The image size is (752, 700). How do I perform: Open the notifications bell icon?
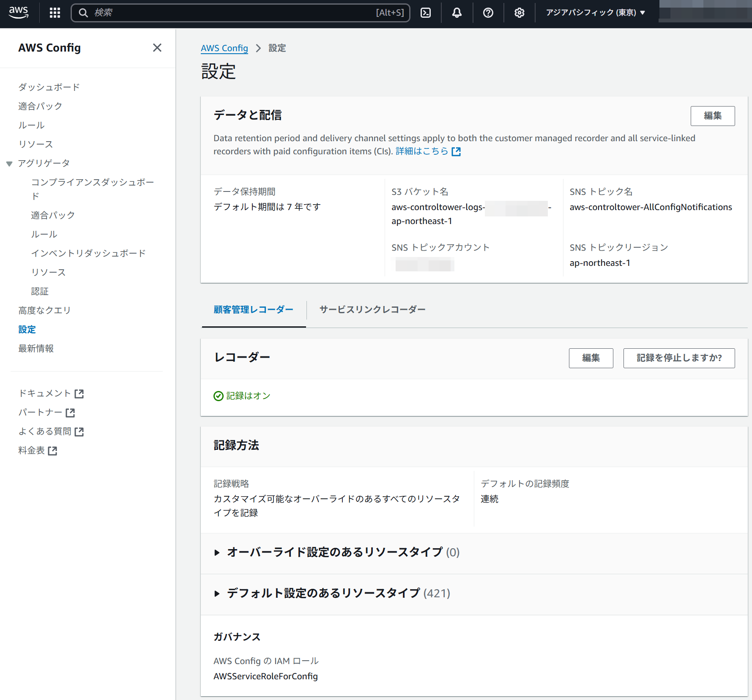point(457,13)
